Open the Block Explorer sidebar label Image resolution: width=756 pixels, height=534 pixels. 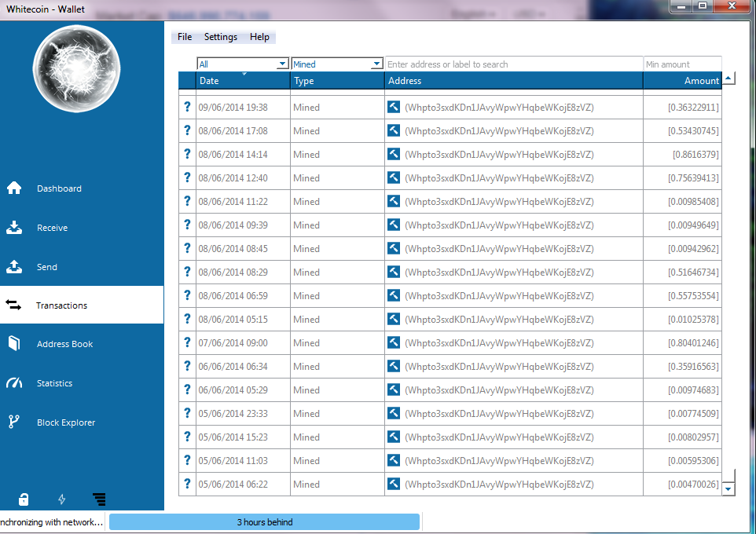click(x=66, y=422)
